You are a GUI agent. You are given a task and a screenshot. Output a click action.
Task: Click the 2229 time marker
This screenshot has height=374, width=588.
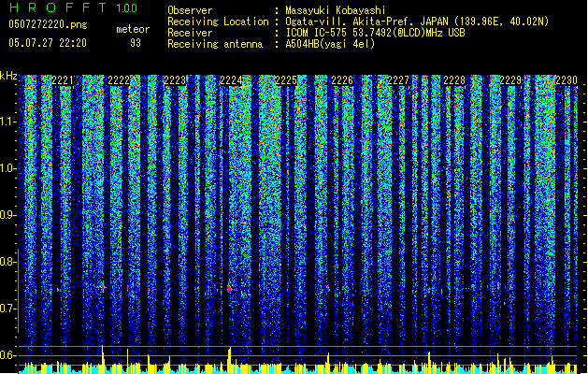coord(510,80)
